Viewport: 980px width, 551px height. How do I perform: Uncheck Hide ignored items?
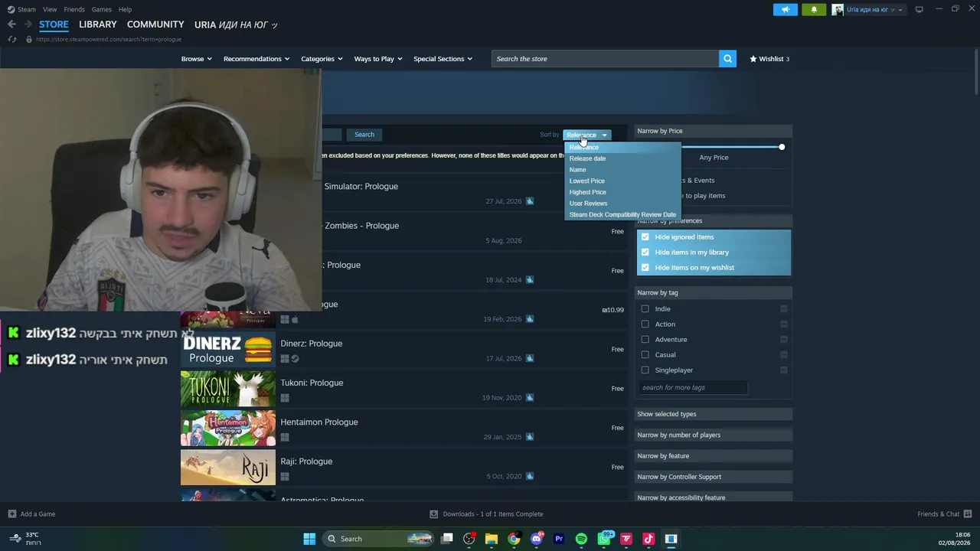(x=645, y=237)
